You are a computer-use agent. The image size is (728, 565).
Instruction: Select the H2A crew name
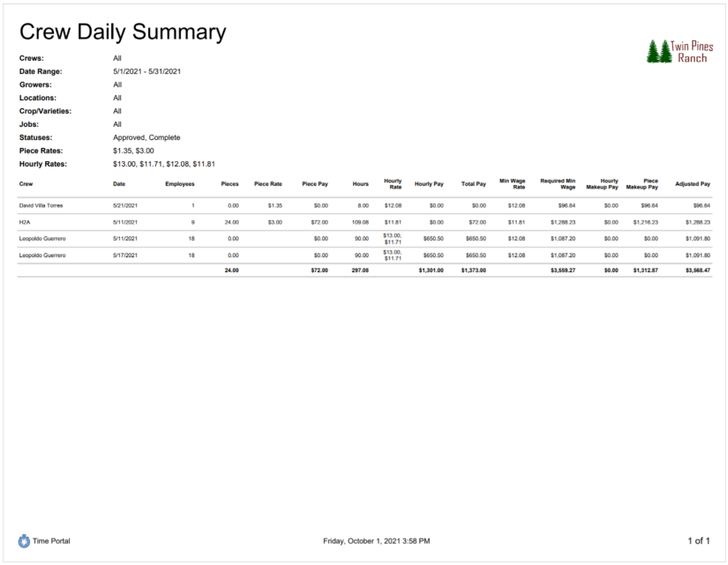pos(25,222)
